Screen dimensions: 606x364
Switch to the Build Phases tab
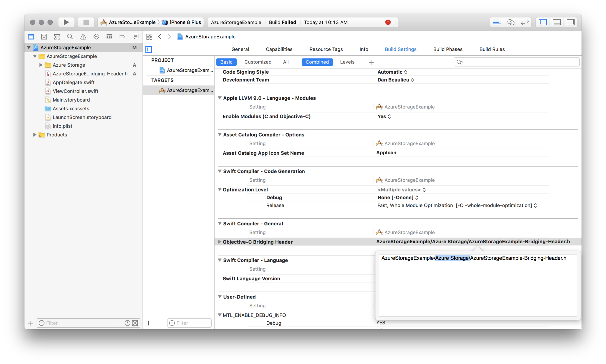447,49
